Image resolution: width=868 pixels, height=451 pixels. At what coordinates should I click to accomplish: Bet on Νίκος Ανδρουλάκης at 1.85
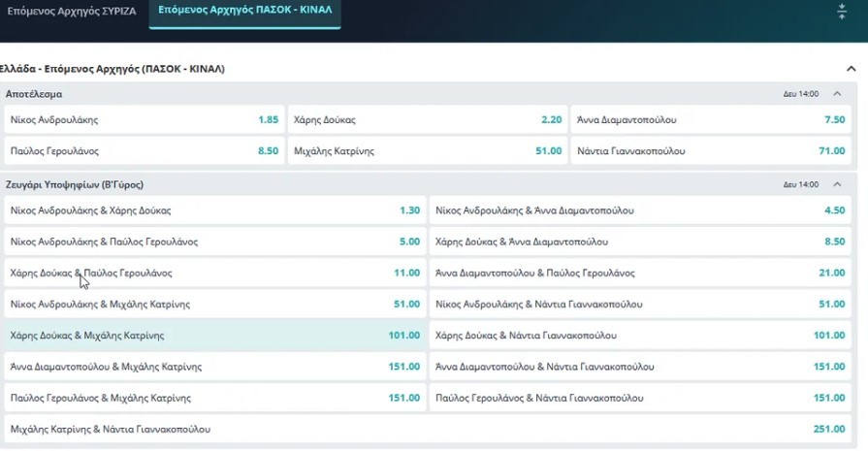145,119
